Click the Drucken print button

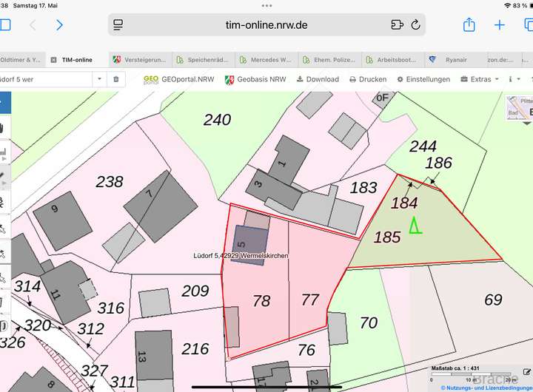[x=368, y=79]
